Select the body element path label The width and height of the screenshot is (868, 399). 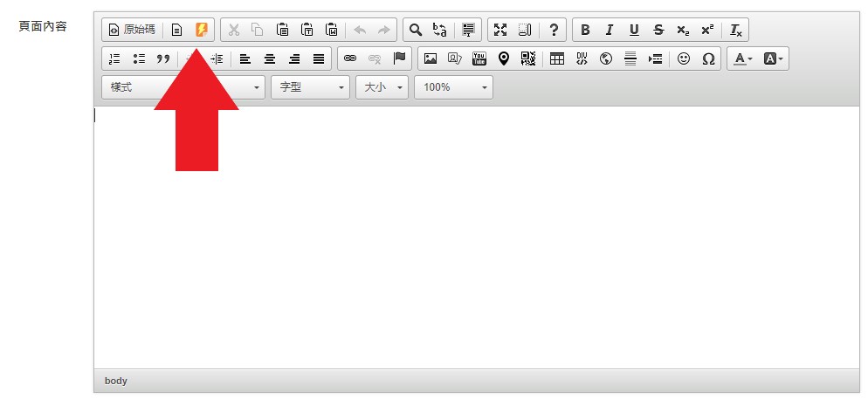click(x=115, y=381)
